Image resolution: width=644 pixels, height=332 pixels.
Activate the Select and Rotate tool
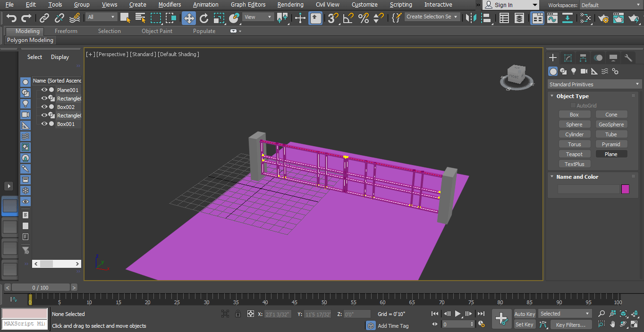(x=203, y=18)
